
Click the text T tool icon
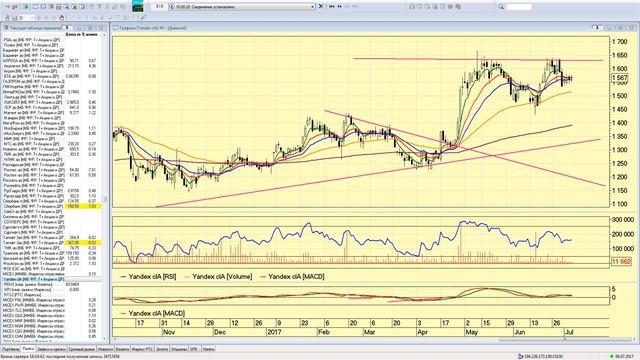click(99, 7)
